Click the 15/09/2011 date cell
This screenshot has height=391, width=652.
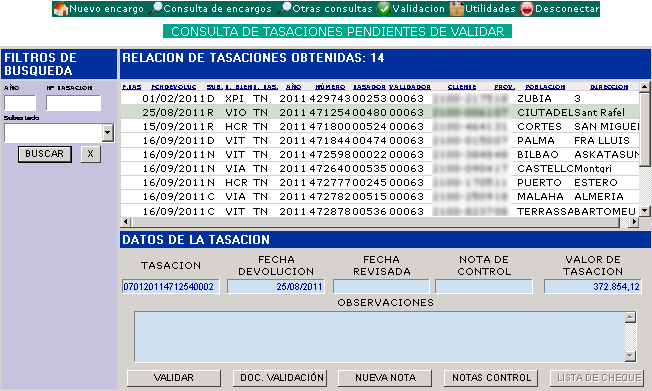[173, 126]
